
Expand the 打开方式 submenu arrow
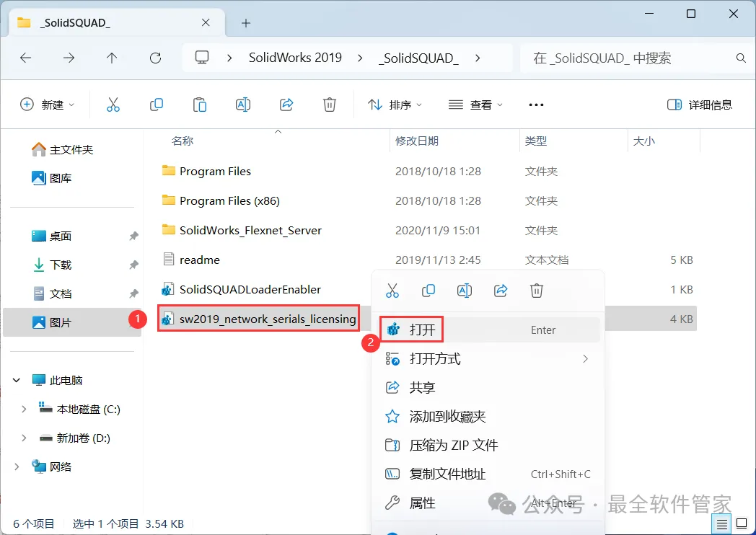click(585, 359)
